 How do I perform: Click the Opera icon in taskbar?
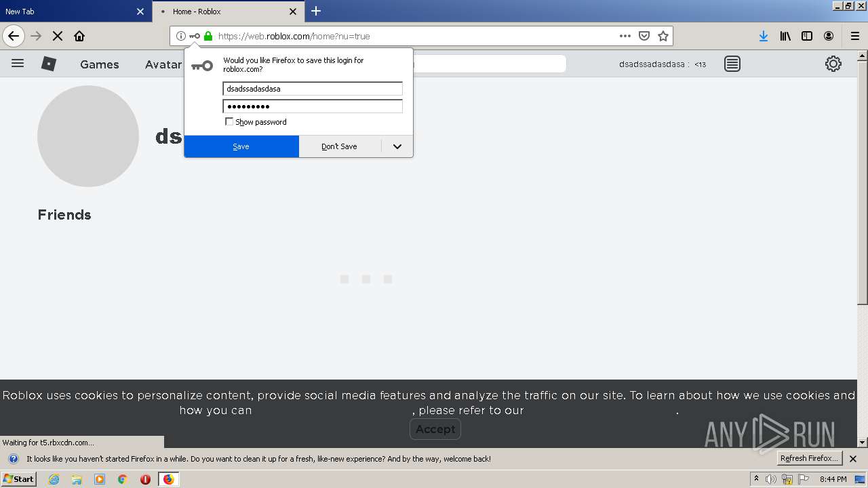(145, 479)
